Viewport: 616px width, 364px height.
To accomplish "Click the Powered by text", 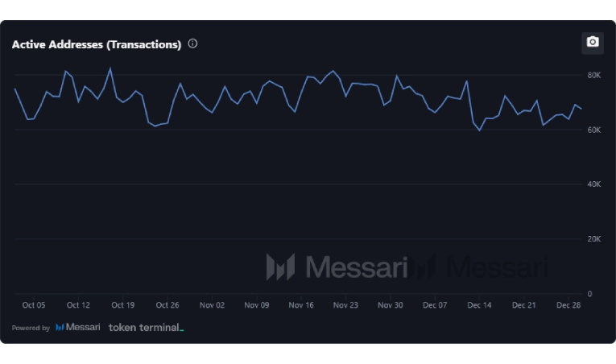I will click(31, 329).
